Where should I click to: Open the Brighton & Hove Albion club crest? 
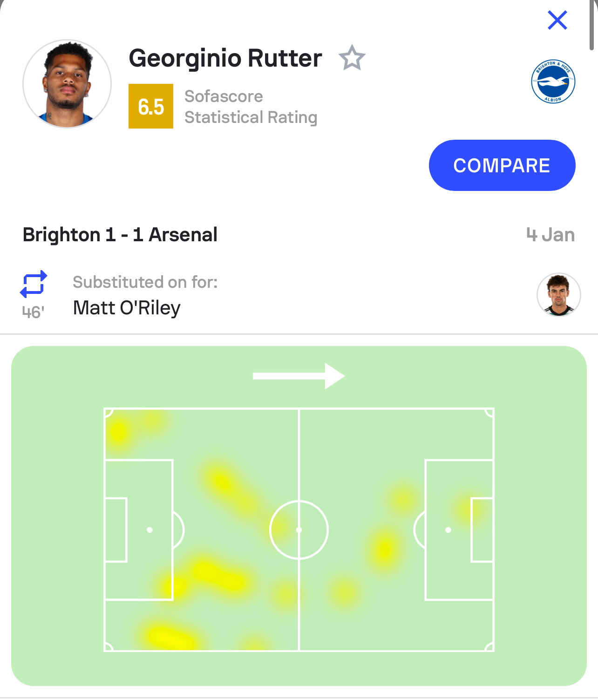553,82
